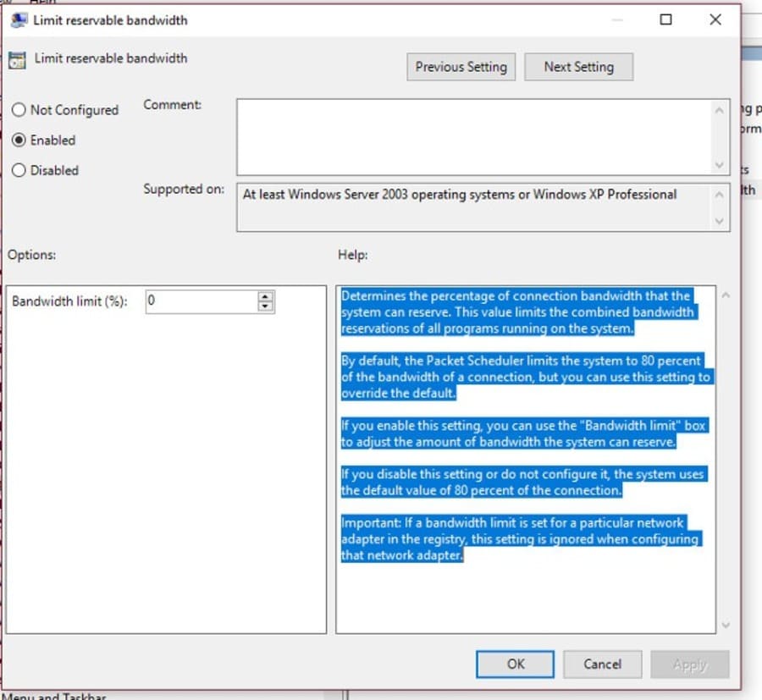Click the Cancel button

click(602, 664)
